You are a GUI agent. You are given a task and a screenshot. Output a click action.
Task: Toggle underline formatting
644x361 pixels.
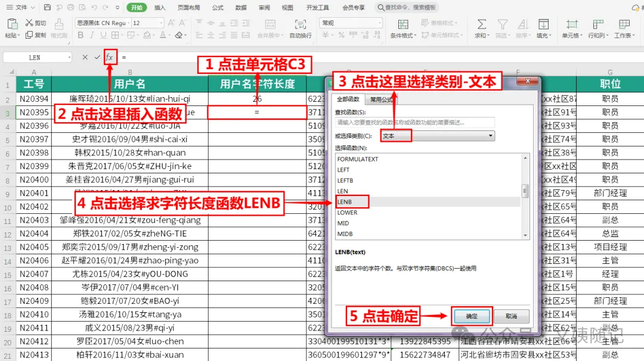click(104, 35)
